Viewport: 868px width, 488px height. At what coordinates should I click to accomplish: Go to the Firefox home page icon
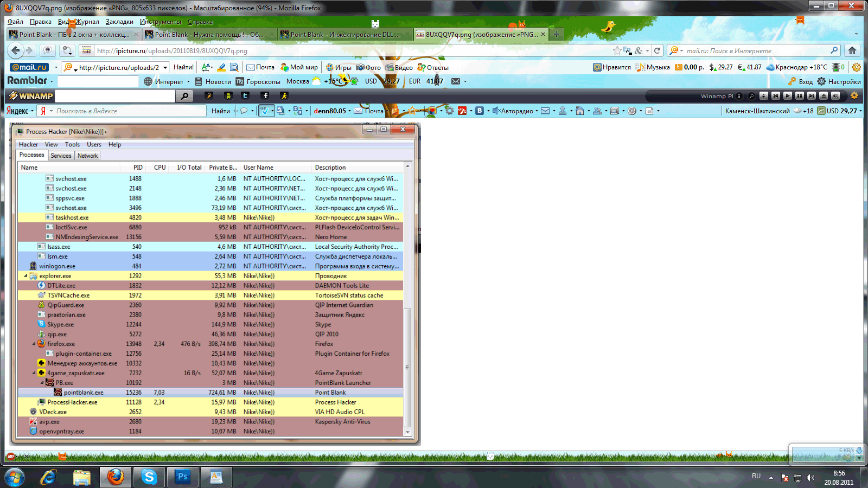[x=852, y=50]
